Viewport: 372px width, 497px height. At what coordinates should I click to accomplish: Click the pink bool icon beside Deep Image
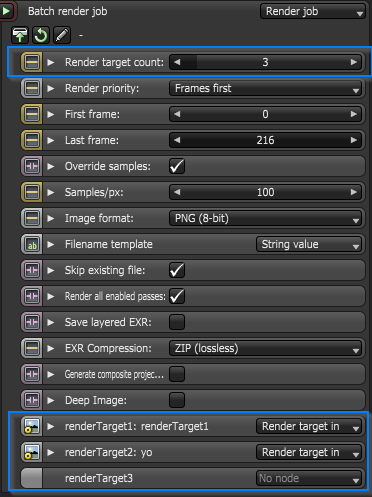click(32, 400)
